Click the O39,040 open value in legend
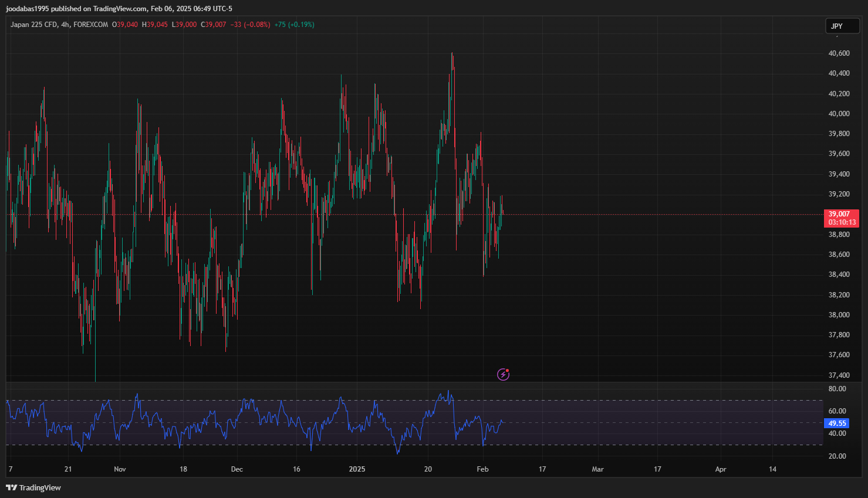 [x=125, y=25]
